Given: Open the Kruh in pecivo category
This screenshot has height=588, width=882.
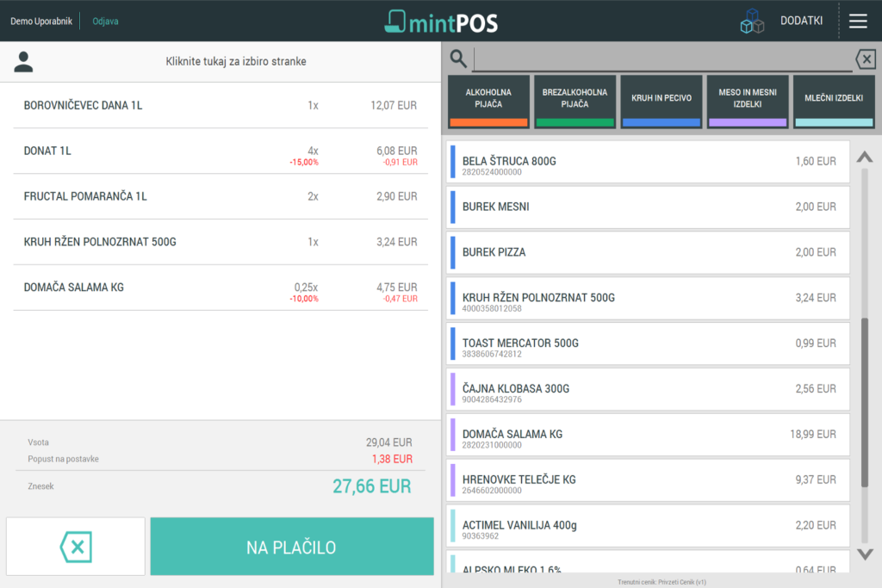Looking at the screenshot, I should [x=661, y=102].
